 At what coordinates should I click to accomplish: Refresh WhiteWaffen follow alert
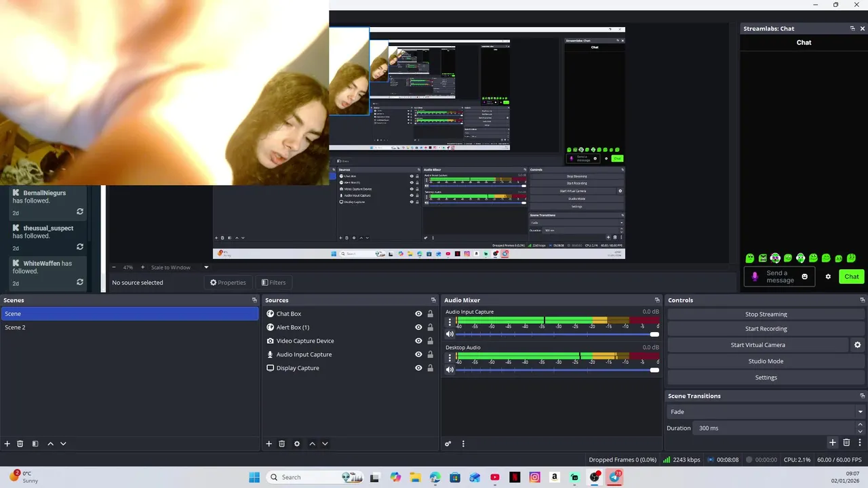[80, 282]
